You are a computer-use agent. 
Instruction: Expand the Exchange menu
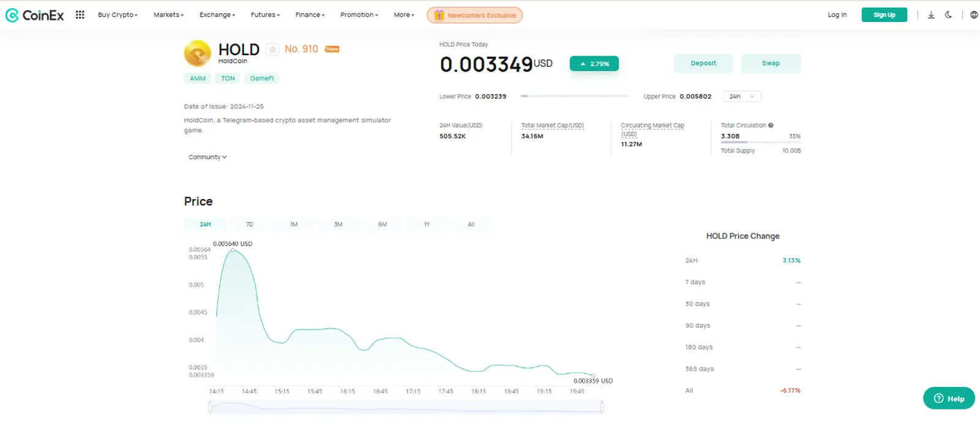[217, 15]
